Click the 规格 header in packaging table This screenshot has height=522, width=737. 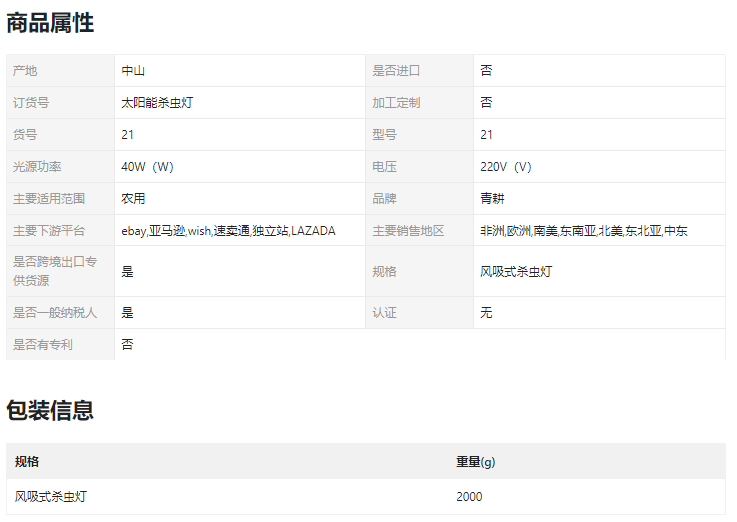(x=27, y=462)
